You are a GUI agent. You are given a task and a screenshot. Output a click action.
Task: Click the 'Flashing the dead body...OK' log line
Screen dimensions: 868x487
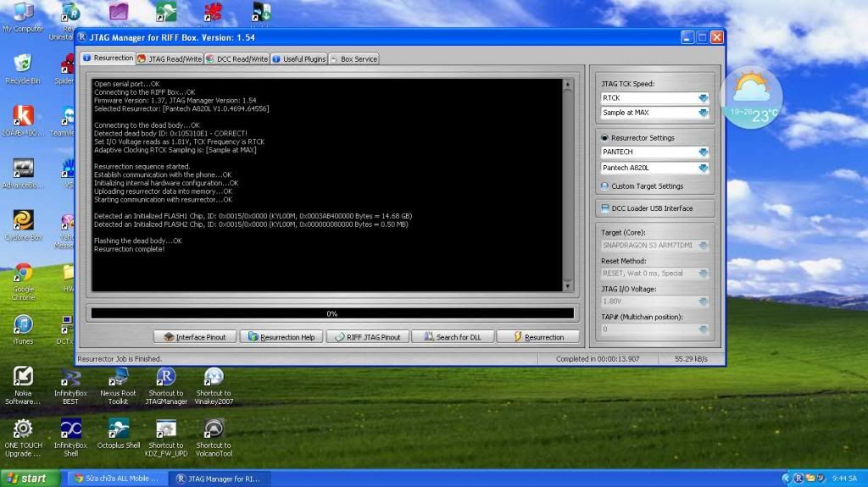[138, 241]
